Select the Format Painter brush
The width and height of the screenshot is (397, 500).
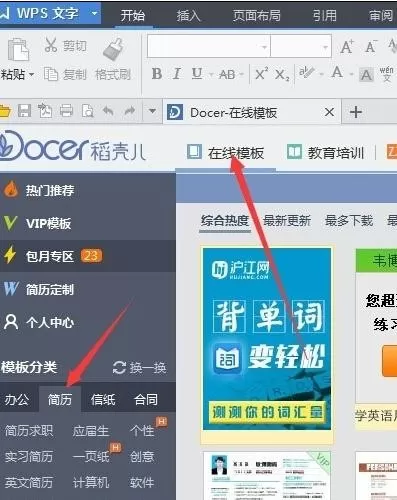113,49
